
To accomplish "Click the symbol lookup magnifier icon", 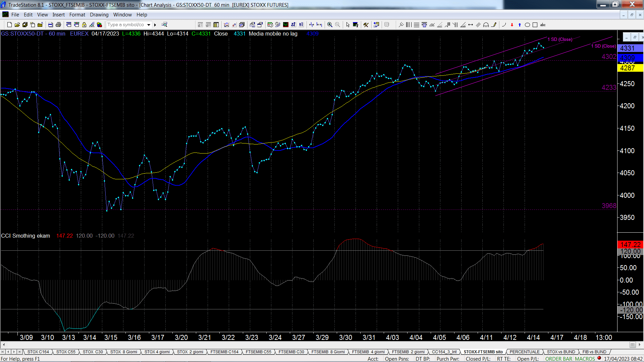I will (x=164, y=25).
